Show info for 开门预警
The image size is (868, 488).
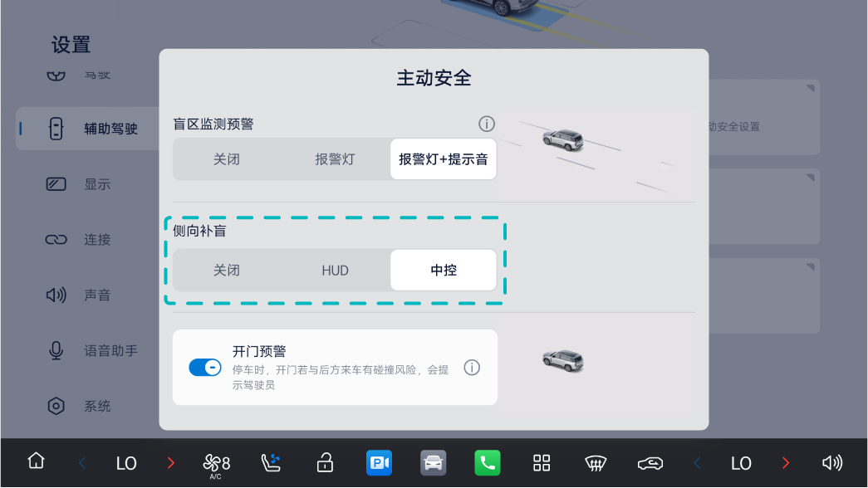(x=472, y=368)
